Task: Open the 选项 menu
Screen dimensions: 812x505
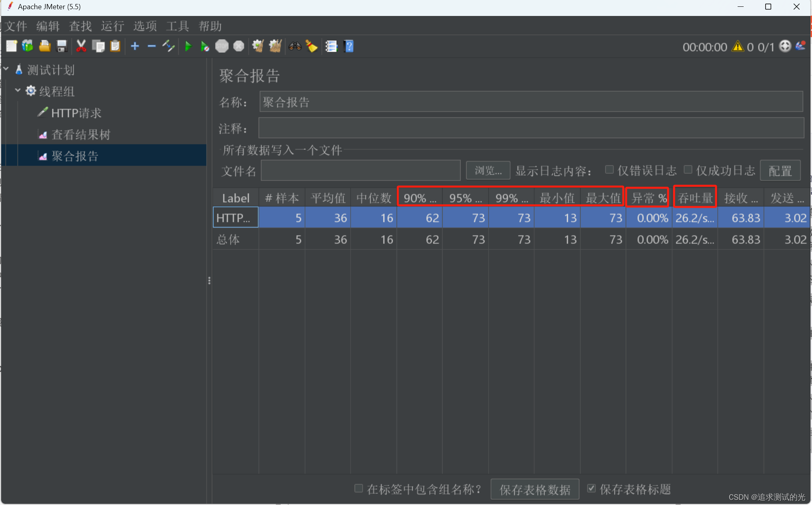Action: [x=145, y=26]
